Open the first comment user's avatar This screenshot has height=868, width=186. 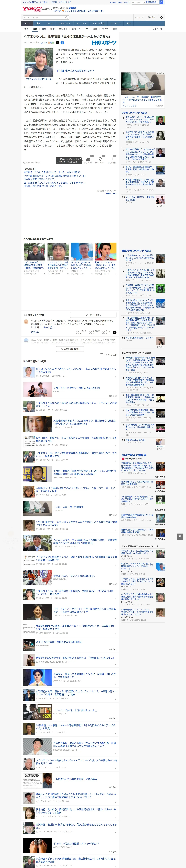coord(26,322)
